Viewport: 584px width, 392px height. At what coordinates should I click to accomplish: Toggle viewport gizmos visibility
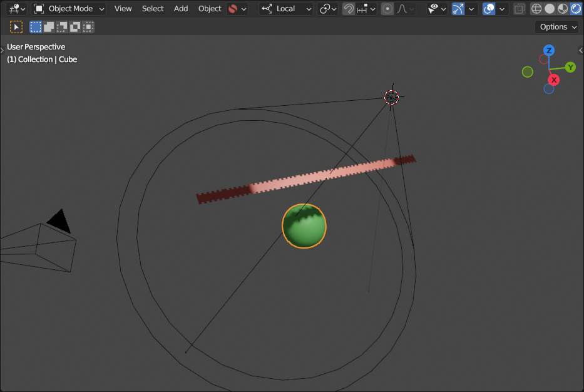click(458, 9)
